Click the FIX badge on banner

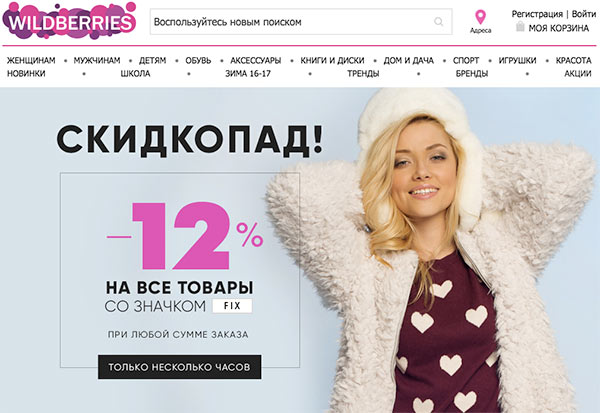(x=232, y=306)
